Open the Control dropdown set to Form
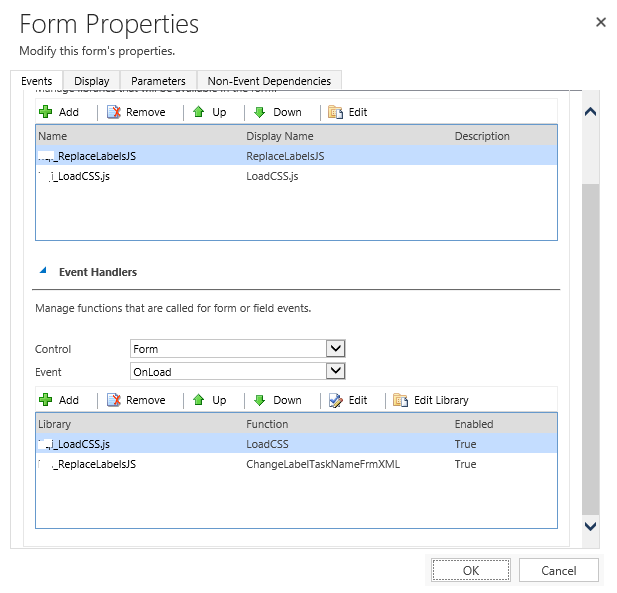This screenshot has width=617, height=593. [x=336, y=349]
